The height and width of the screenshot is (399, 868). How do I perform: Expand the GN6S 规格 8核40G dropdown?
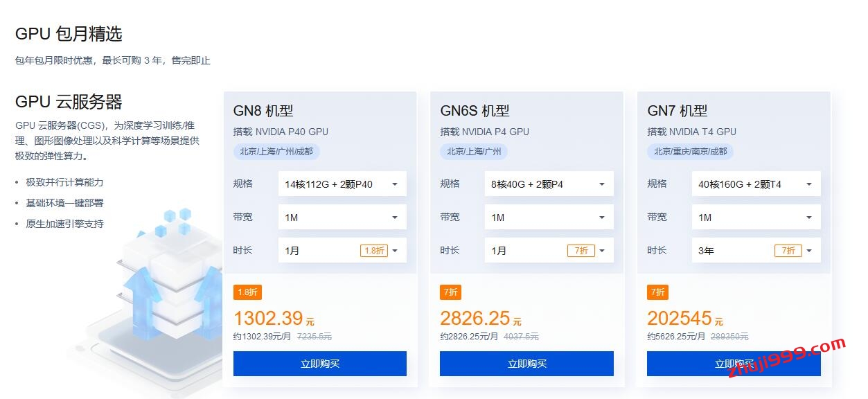549,184
